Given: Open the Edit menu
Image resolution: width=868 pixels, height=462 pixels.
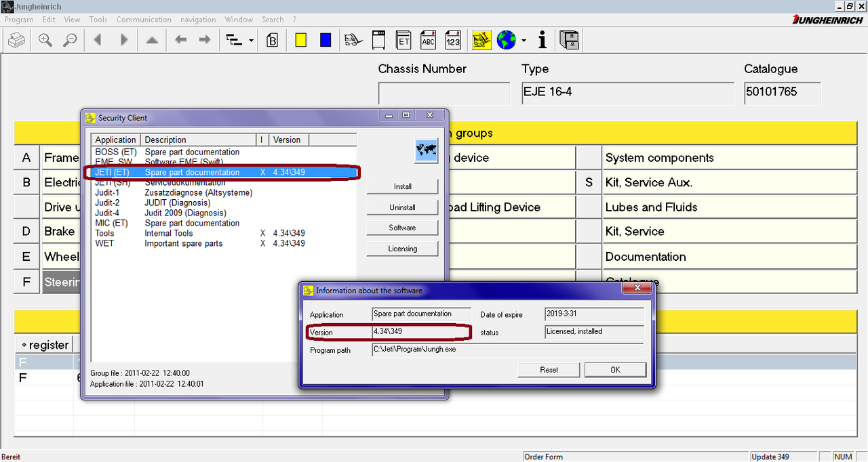Looking at the screenshot, I should point(49,20).
